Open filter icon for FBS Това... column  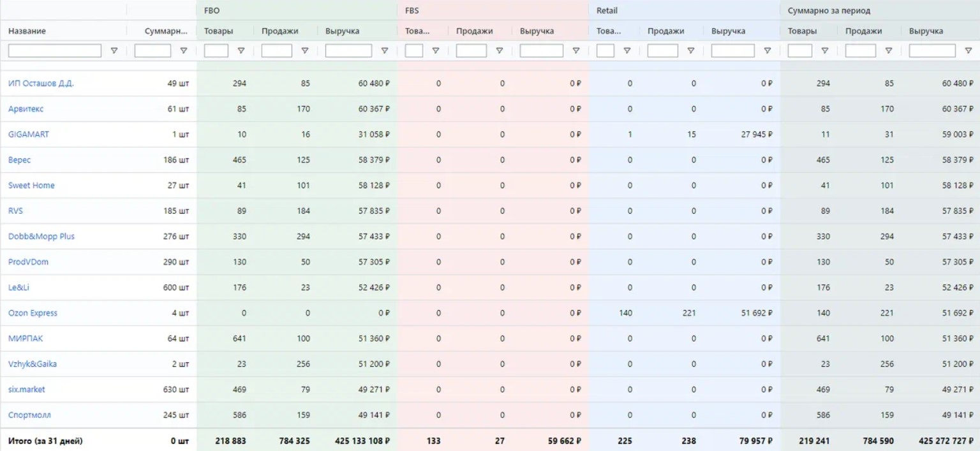[x=436, y=51]
